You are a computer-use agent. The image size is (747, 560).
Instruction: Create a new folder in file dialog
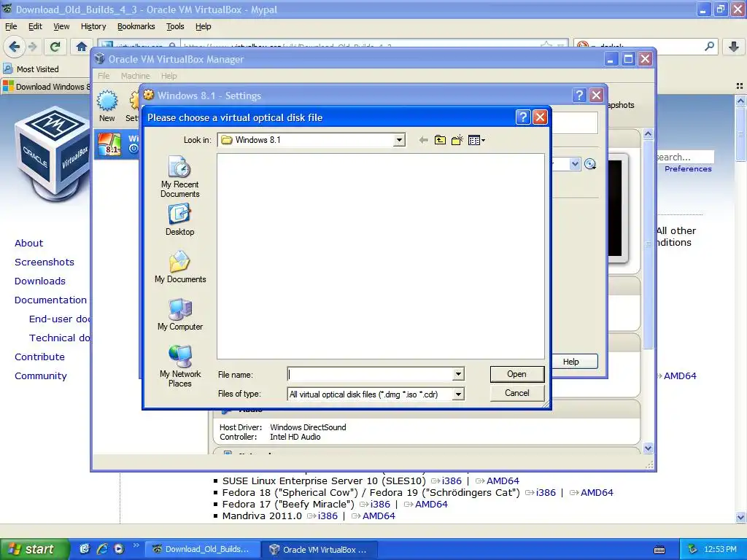457,140
